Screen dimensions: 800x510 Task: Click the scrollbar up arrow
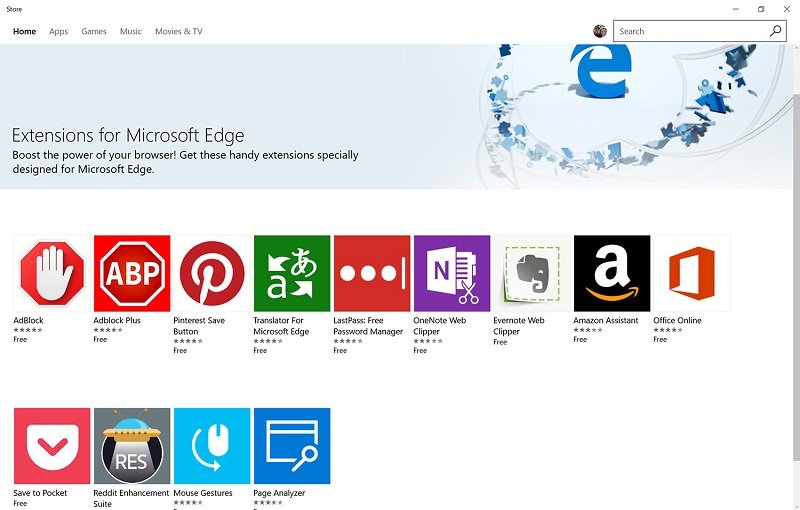(796, 47)
